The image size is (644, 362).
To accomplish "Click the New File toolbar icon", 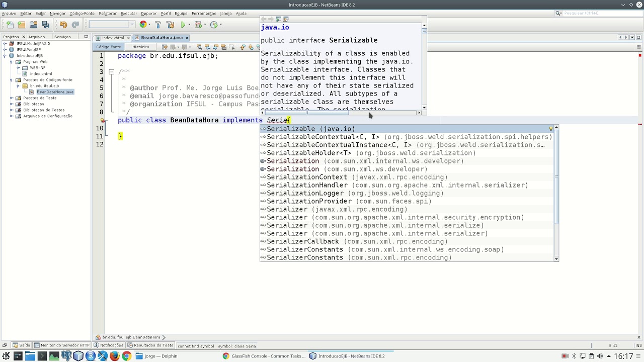I will click(10, 25).
